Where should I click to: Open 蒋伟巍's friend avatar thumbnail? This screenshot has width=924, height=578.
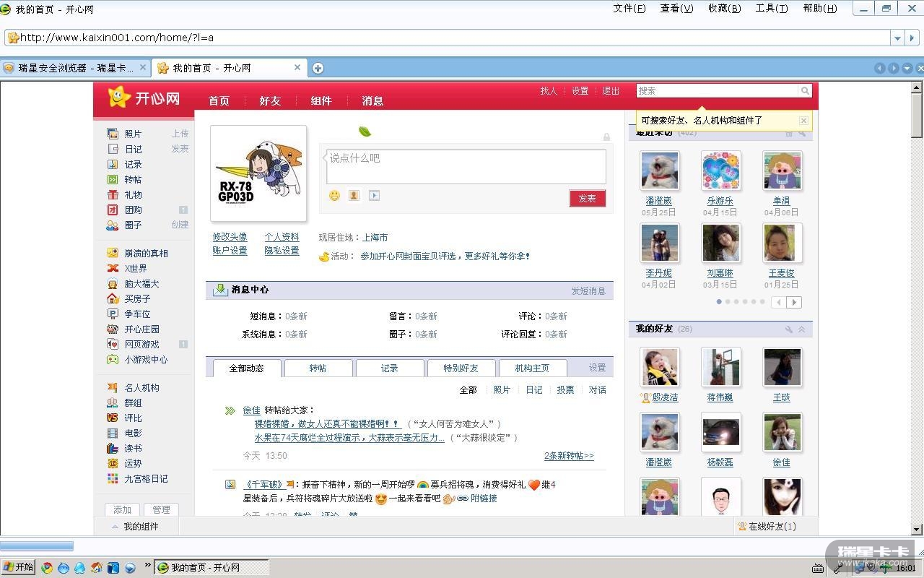point(720,367)
